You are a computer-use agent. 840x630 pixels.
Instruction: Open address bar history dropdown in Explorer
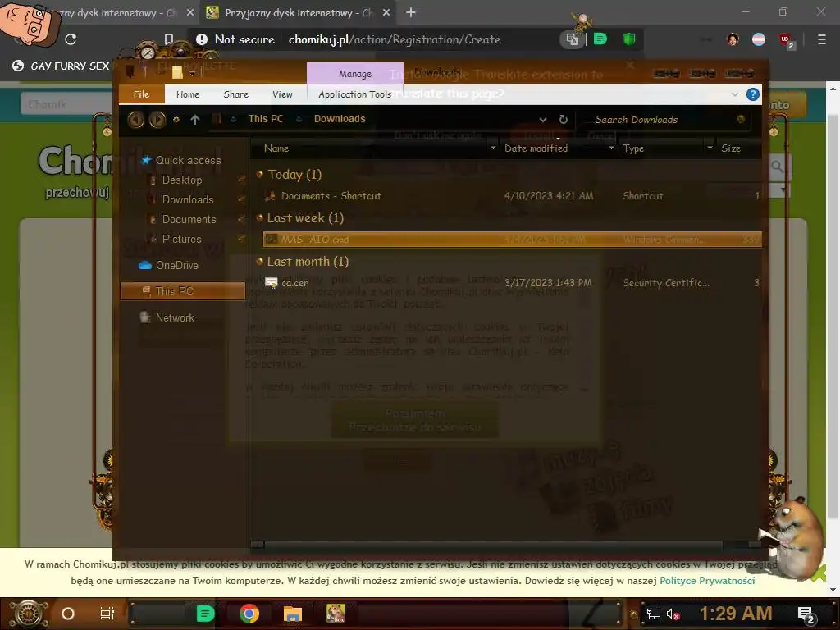(543, 120)
